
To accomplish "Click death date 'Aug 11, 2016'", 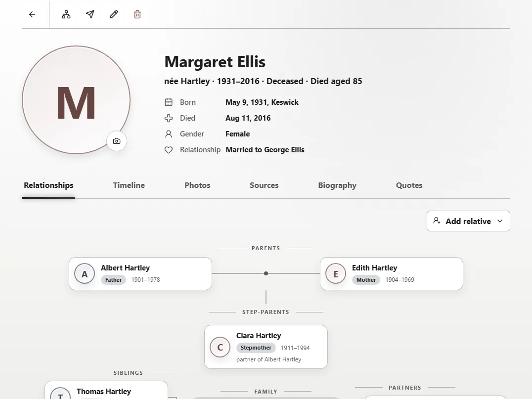I will pos(248,118).
